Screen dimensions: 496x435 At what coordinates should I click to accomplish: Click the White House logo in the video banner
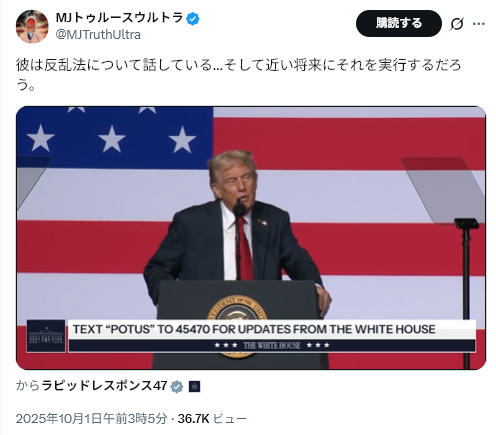point(46,336)
